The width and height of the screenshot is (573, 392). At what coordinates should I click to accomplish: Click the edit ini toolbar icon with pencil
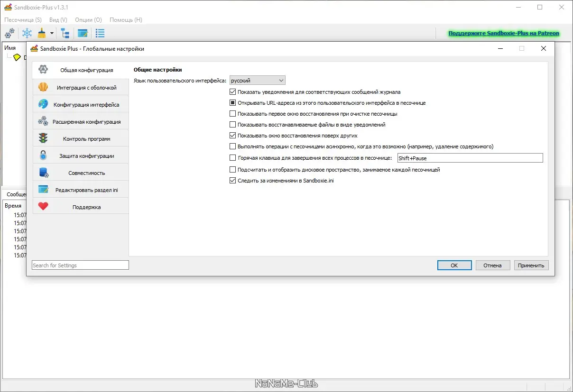(x=83, y=33)
